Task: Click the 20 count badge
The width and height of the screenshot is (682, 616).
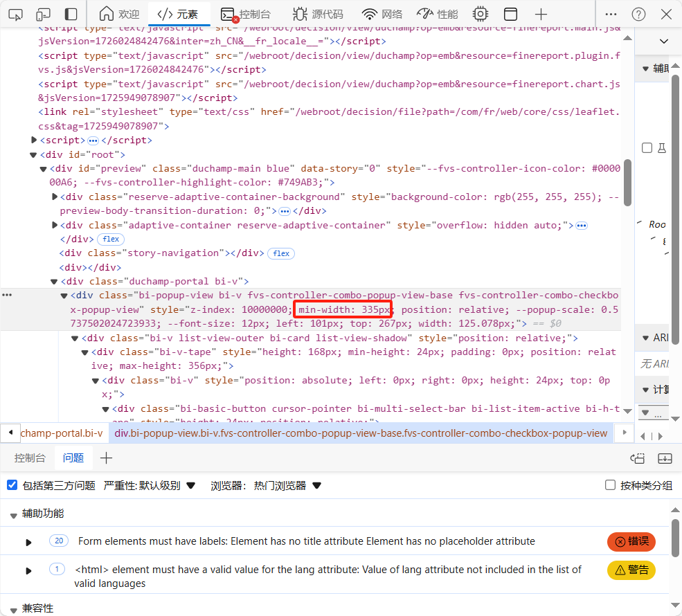Action: point(59,541)
